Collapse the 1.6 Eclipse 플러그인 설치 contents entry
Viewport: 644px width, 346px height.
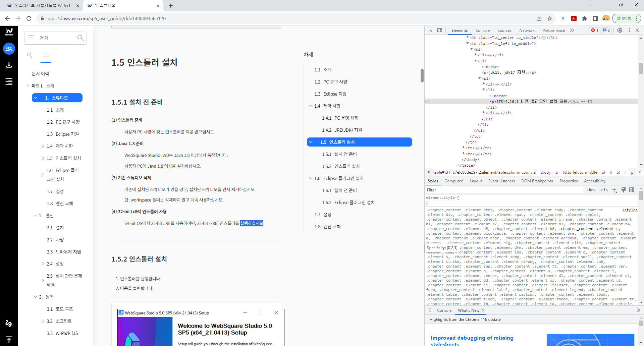(311, 178)
